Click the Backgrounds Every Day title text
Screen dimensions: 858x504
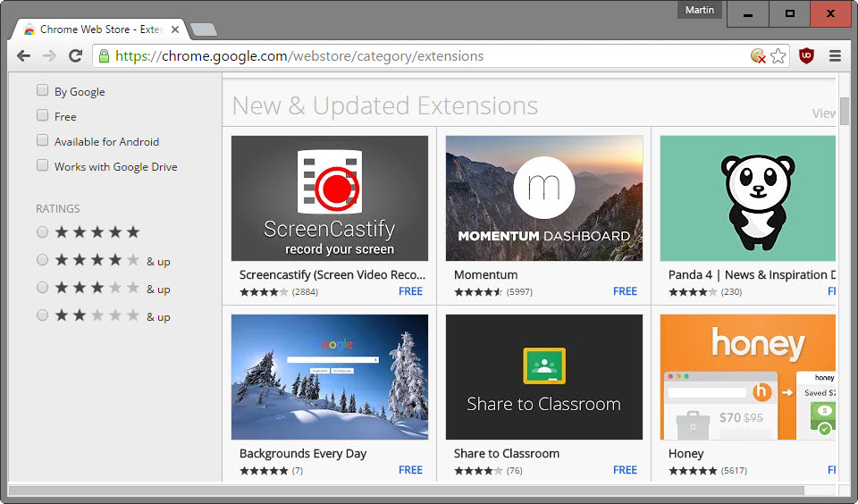coord(303,454)
